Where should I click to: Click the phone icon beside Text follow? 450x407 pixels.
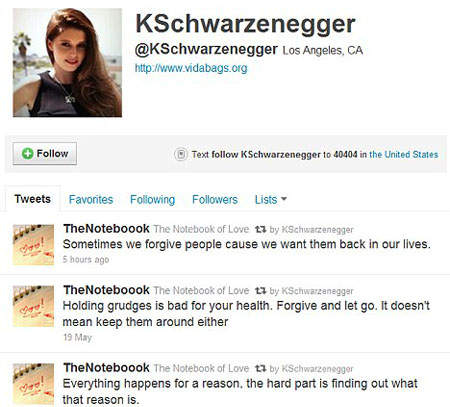[181, 154]
